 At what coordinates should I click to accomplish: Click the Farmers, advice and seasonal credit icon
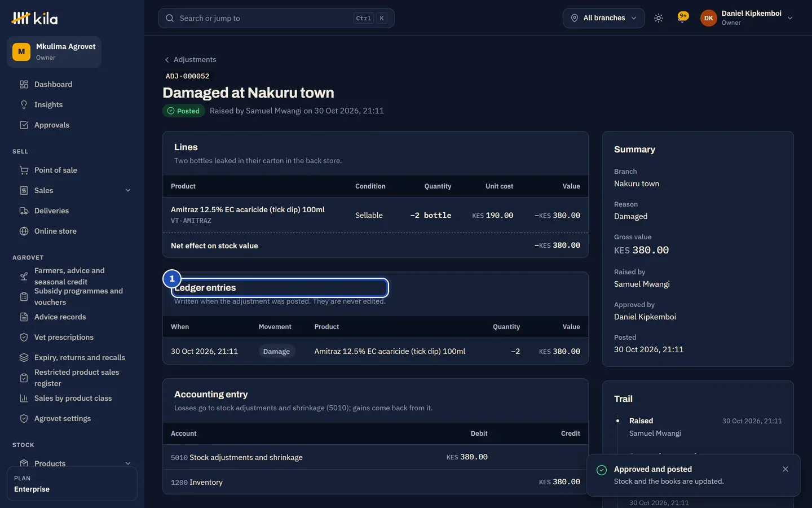(24, 277)
